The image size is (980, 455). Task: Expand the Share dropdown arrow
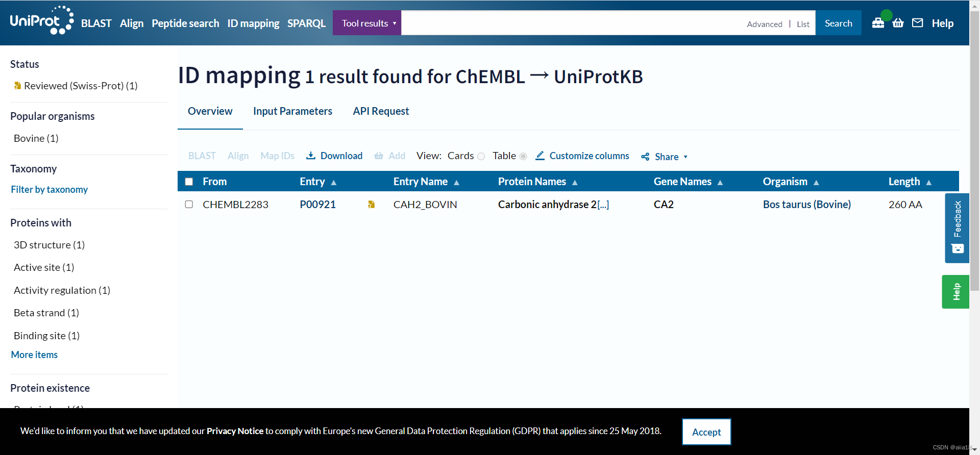click(685, 157)
